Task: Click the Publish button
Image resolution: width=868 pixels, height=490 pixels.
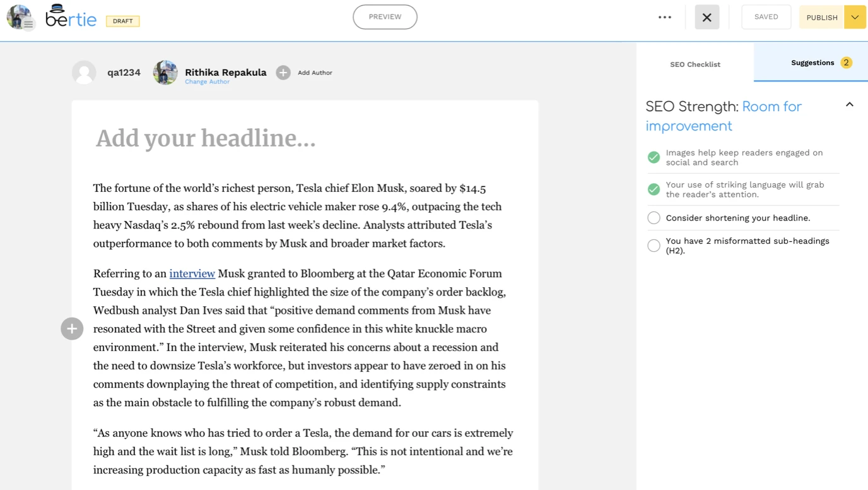Action: click(x=822, y=18)
